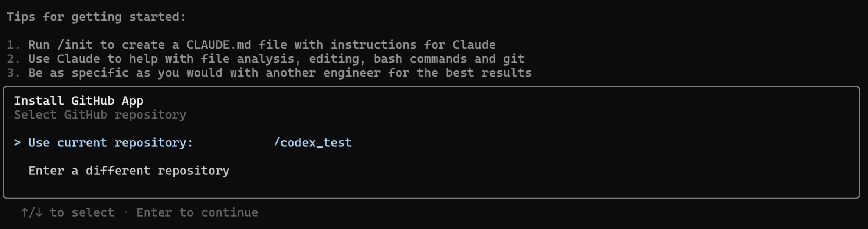Click the number 1. list marker
This screenshot has width=868, height=229.
(x=14, y=45)
